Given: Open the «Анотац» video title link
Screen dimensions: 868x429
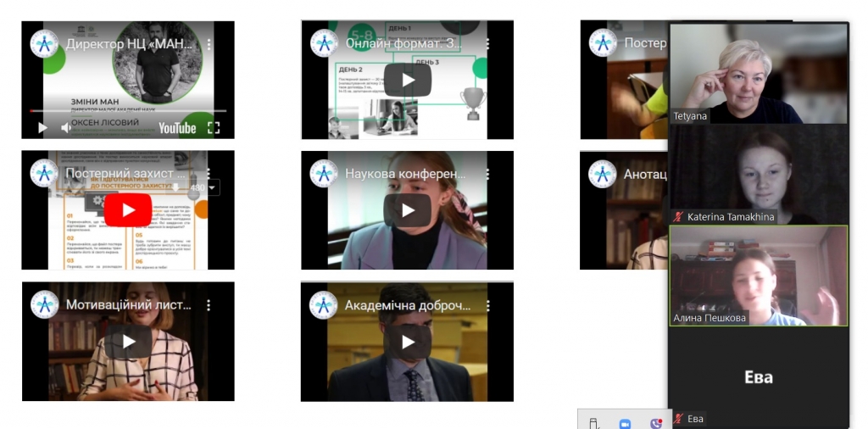Looking at the screenshot, I should coord(645,174).
